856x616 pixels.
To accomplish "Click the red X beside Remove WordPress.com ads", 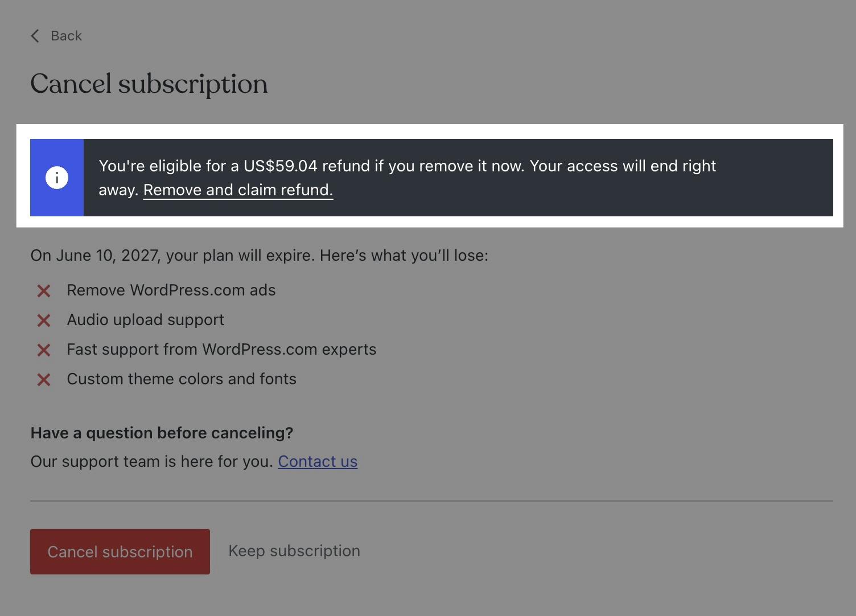I will tap(44, 291).
